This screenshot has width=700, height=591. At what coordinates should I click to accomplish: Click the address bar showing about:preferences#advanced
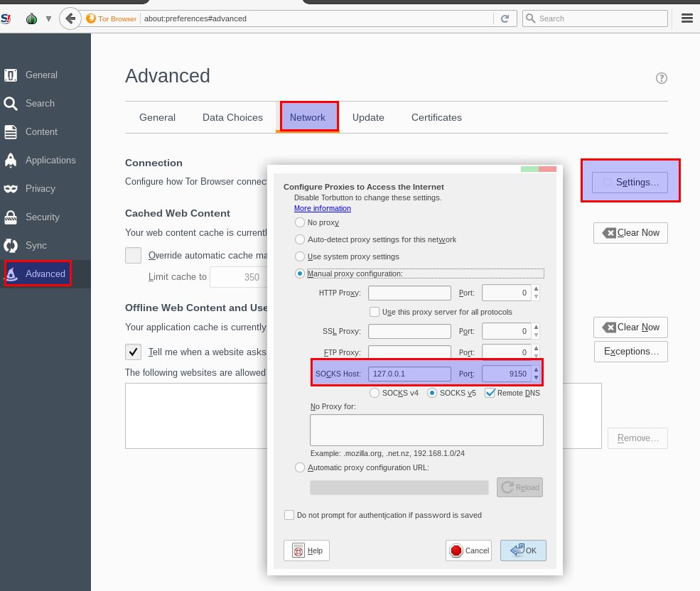[x=317, y=18]
